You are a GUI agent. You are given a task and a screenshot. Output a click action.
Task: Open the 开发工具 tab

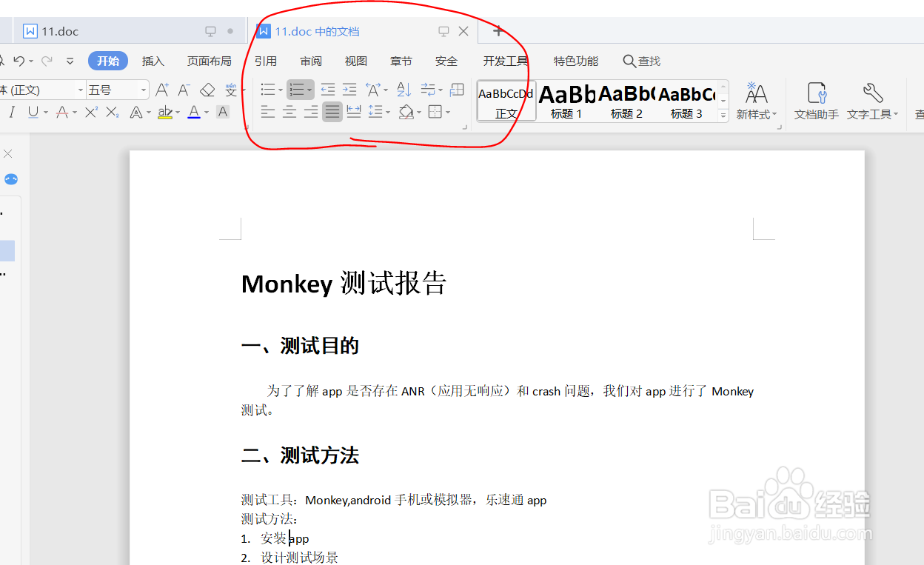[x=506, y=61]
